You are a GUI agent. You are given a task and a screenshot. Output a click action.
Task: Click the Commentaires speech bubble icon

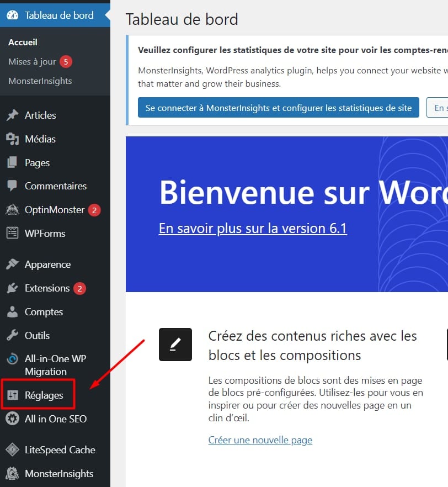tap(12, 186)
